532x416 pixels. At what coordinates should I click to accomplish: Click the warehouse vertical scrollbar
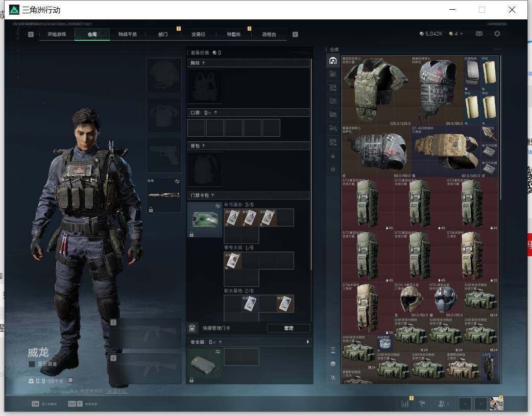(x=500, y=127)
